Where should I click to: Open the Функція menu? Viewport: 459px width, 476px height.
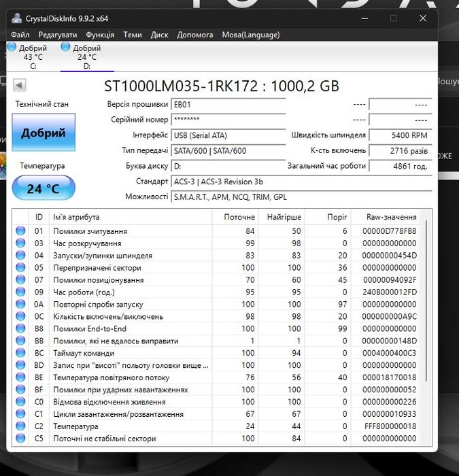100,35
